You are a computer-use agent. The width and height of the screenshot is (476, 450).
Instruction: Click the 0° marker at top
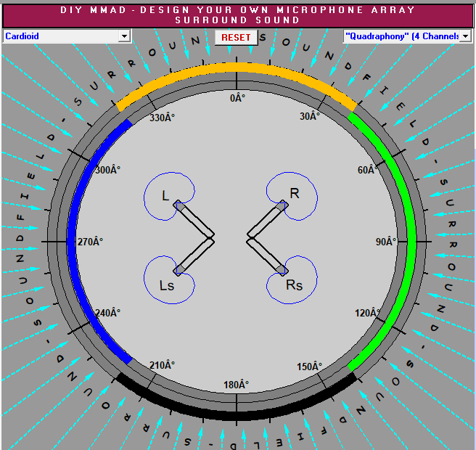[x=237, y=98]
